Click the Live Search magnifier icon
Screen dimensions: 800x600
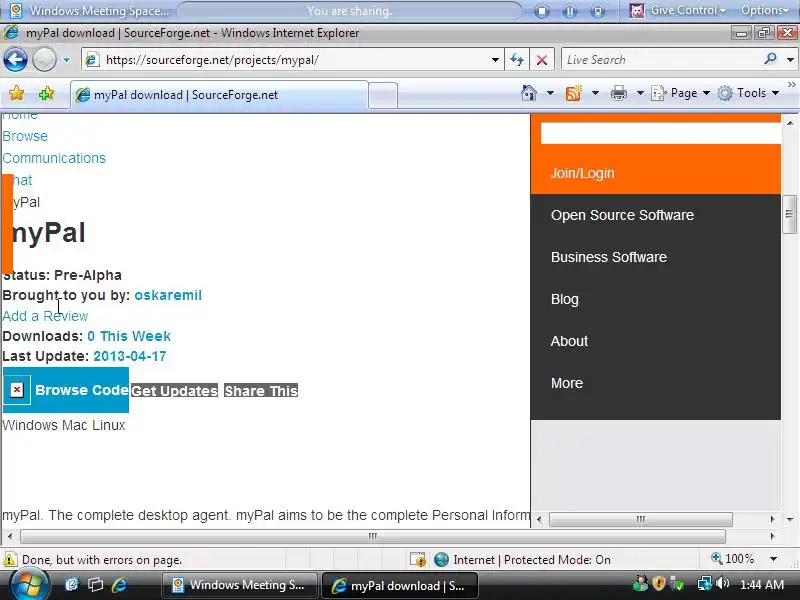770,59
